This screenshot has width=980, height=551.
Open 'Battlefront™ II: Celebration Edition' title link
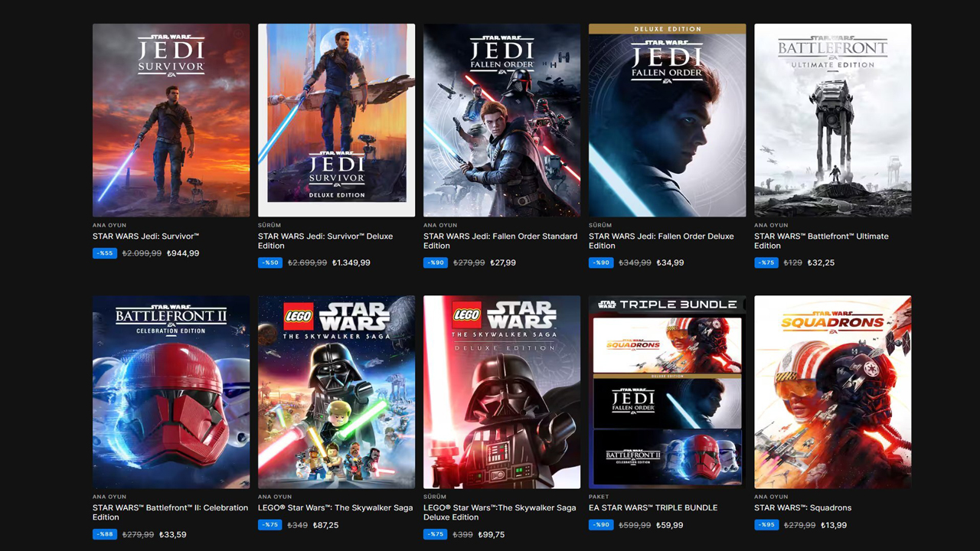click(x=170, y=513)
